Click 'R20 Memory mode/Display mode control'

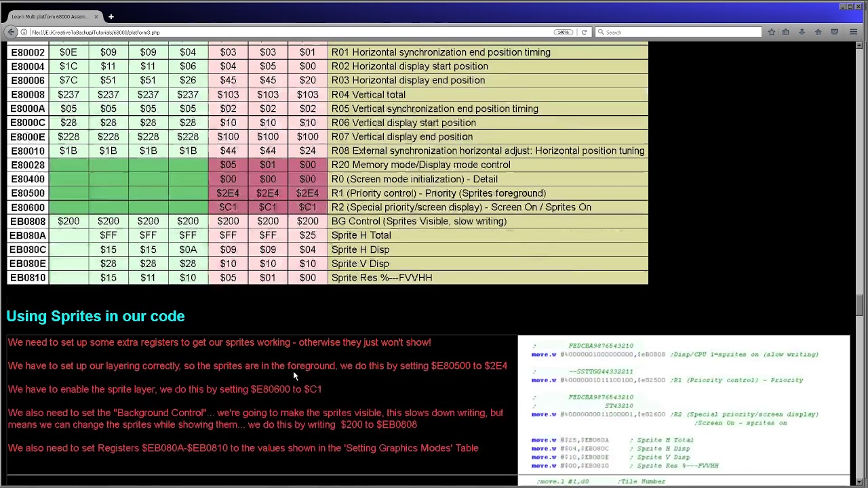[420, 165]
